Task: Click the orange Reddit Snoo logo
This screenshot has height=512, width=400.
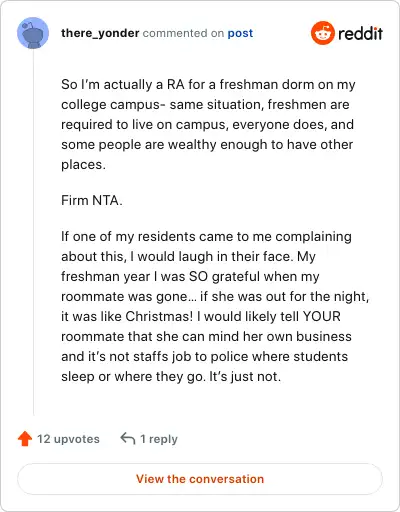Action: (x=322, y=33)
